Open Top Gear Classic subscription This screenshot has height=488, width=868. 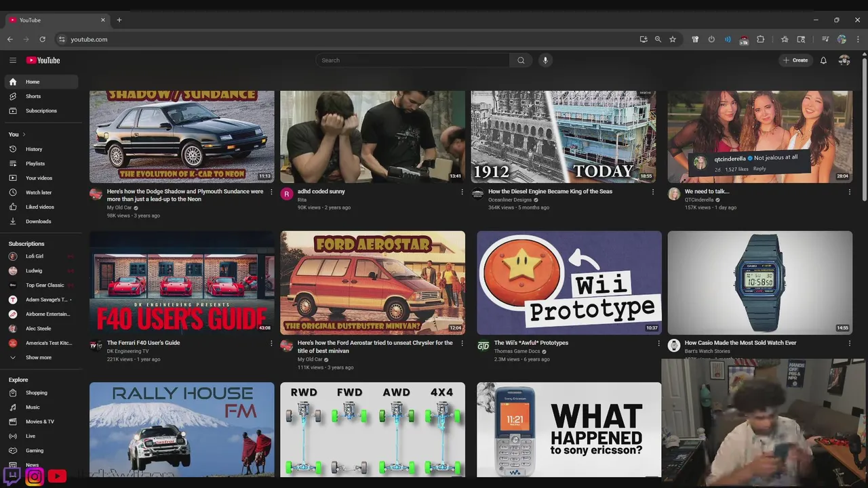(41, 285)
